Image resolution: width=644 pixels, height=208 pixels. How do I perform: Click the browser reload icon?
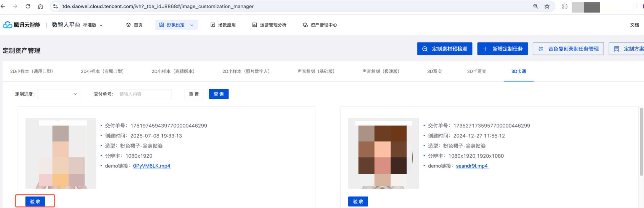click(x=28, y=6)
